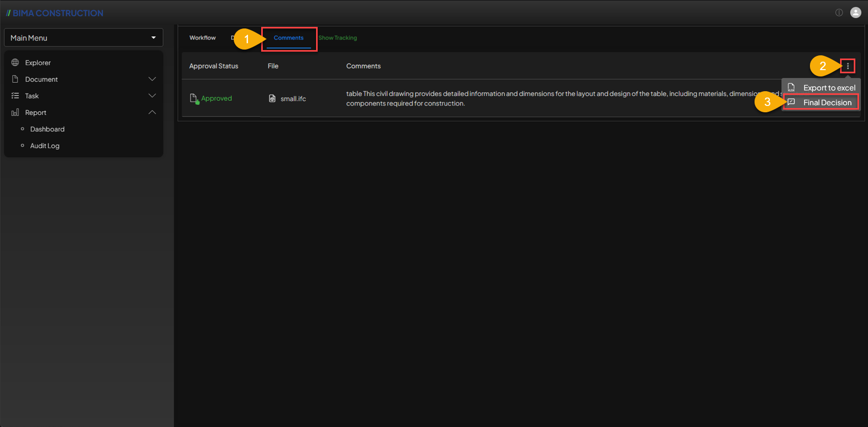Open Dashboard under Report
This screenshot has height=427, width=868.
pos(47,129)
